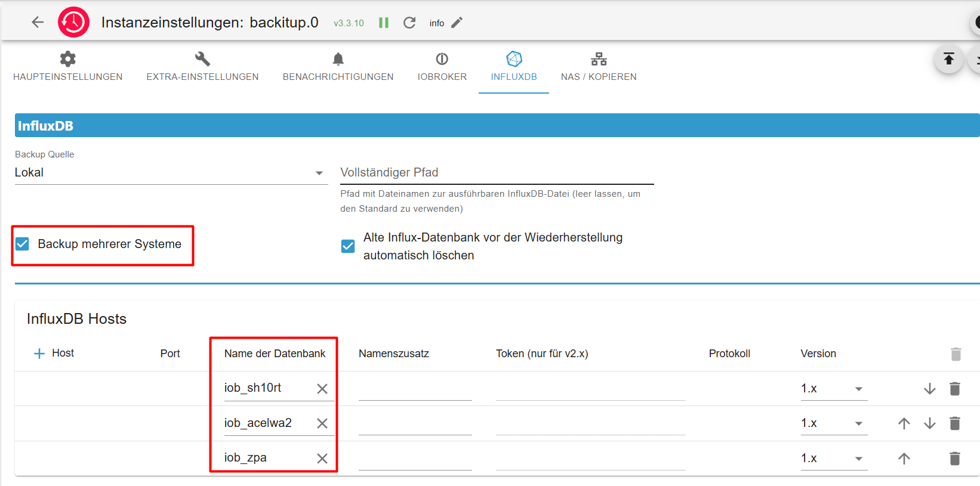Go back using the top-left arrow
Viewport: 980px width, 486px height.
tap(38, 23)
